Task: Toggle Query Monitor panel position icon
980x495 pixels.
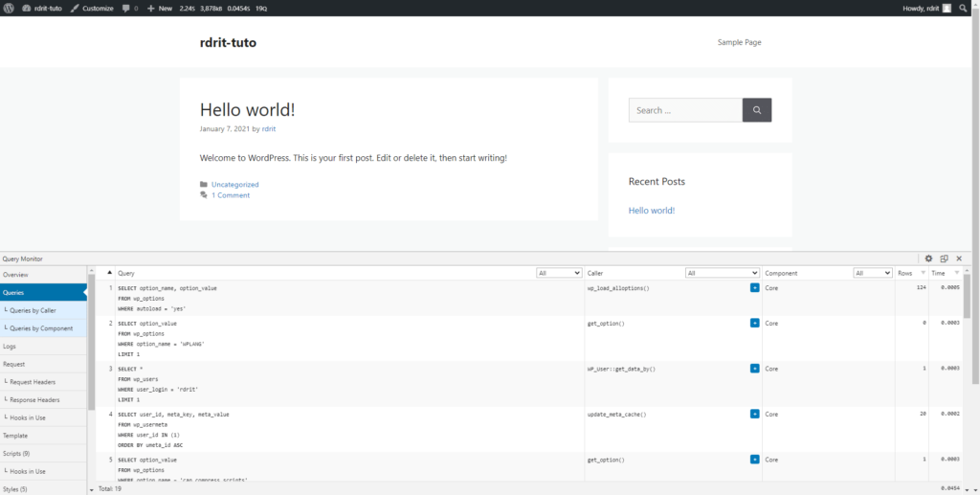Action: click(944, 259)
